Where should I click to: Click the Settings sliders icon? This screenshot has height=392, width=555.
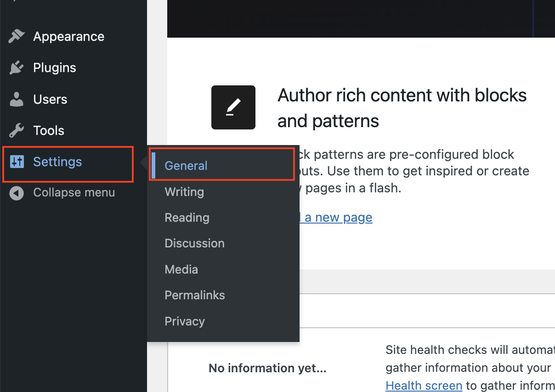coord(17,162)
